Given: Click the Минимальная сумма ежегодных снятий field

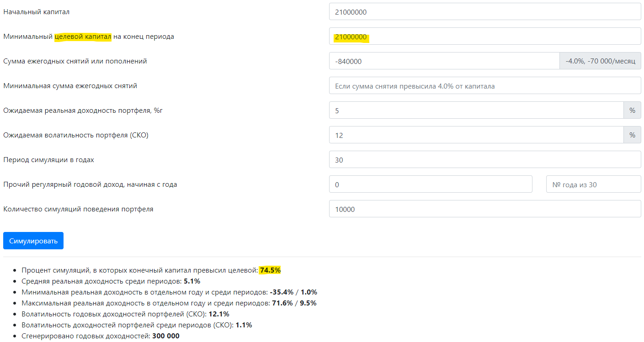Looking at the screenshot, I should (485, 86).
